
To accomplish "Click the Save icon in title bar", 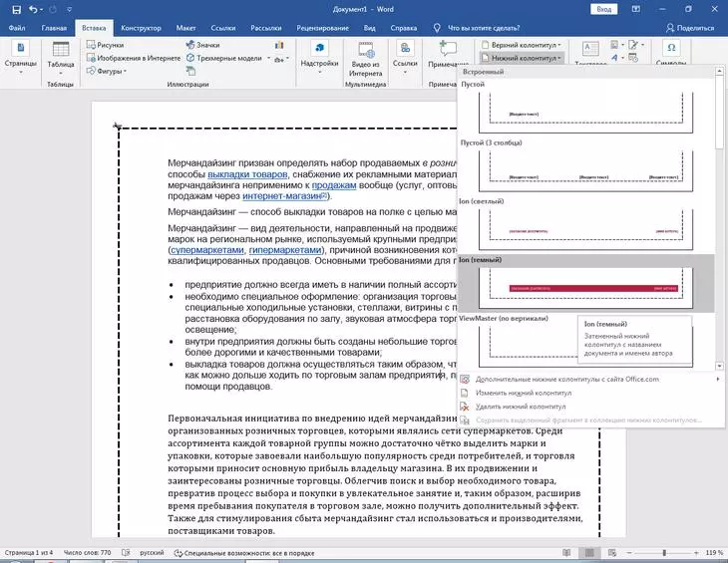I will point(12,9).
